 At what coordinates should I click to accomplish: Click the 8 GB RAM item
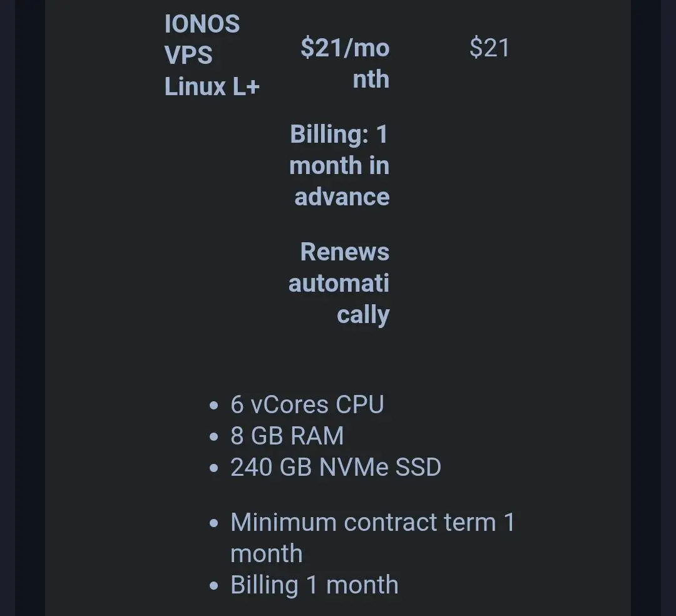287,435
